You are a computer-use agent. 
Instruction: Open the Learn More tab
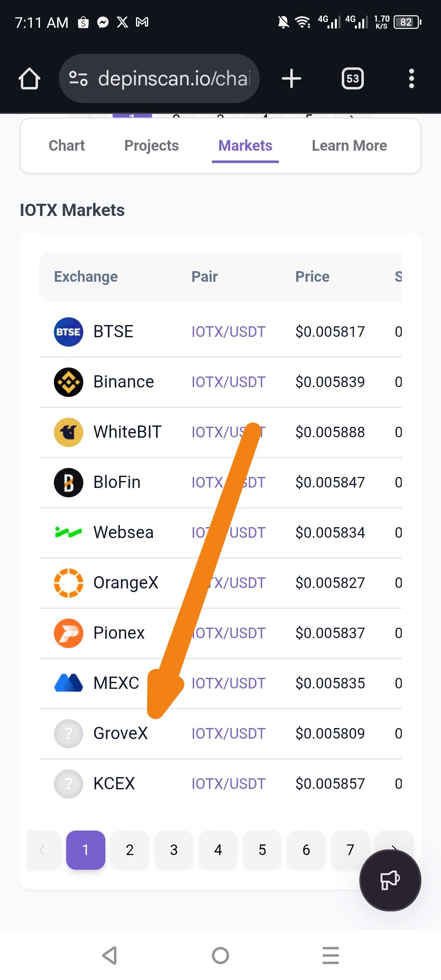350,146
